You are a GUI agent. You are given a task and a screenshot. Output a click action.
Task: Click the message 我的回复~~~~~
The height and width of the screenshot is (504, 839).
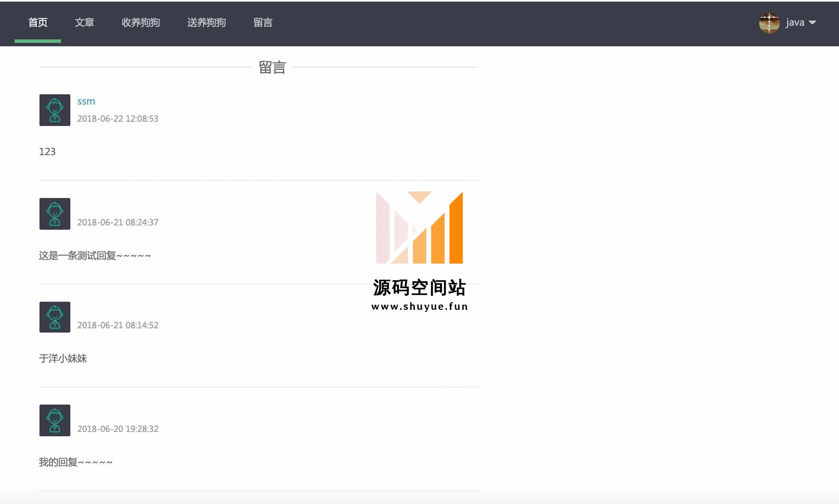click(75, 462)
